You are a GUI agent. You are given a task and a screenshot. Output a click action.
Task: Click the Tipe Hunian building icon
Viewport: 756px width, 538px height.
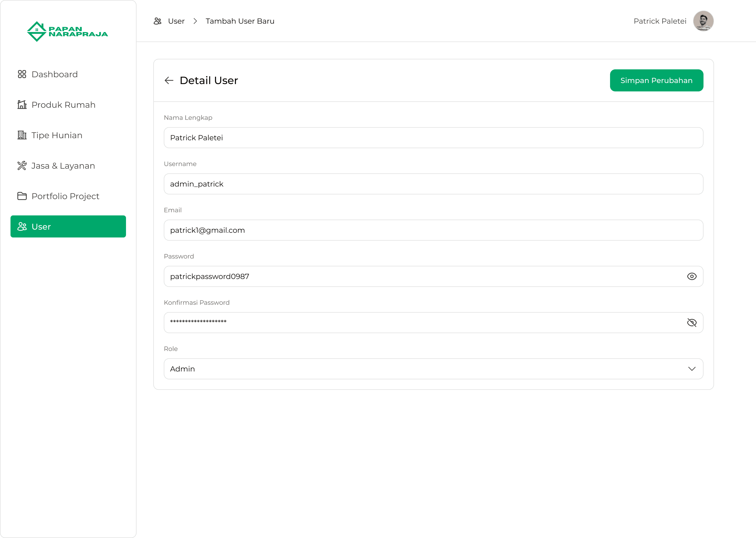tap(22, 135)
